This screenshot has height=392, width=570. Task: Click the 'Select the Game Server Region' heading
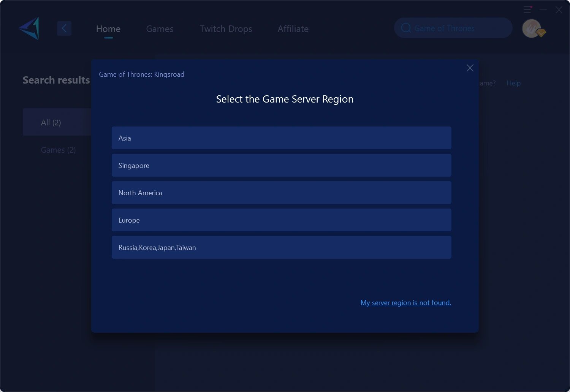285,99
